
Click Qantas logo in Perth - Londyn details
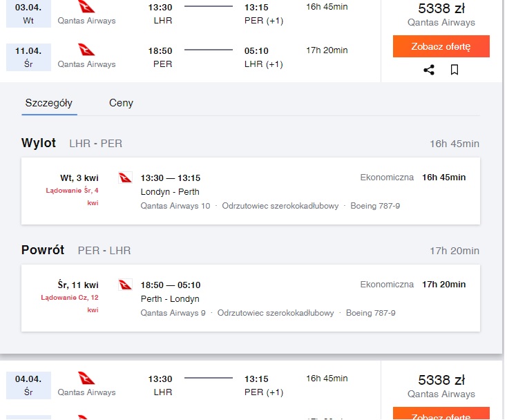coord(125,285)
